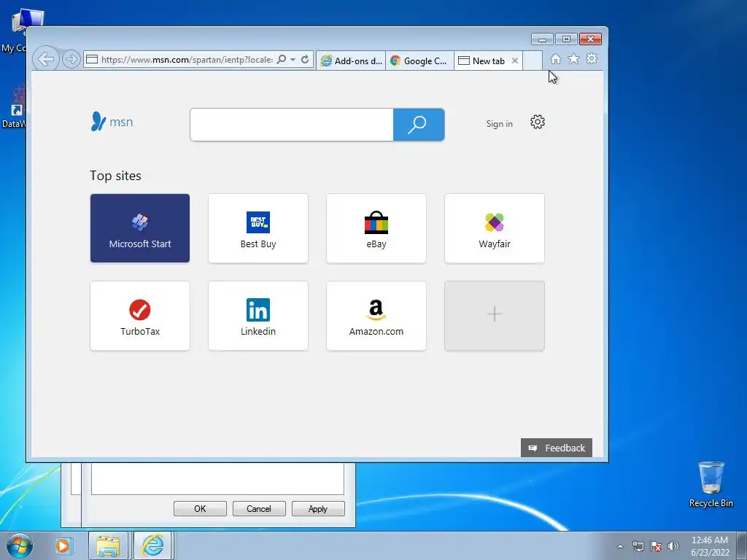747x560 pixels.
Task: Click the volume speaker tray icon
Action: [x=673, y=546]
